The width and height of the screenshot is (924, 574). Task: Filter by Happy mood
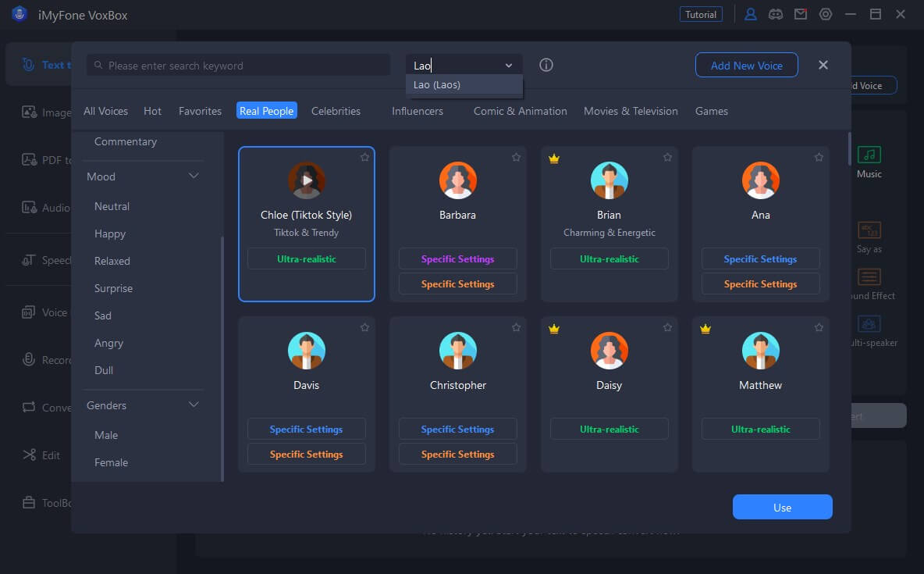coord(110,234)
